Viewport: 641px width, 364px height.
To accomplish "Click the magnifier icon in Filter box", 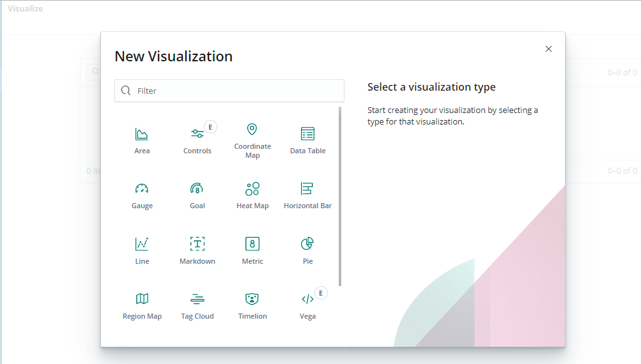I will [126, 90].
